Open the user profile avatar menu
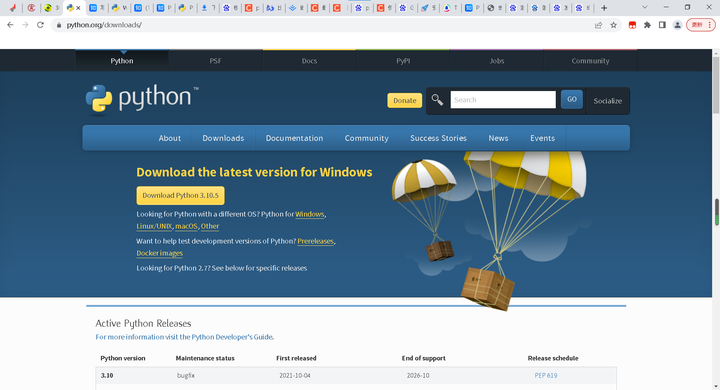The image size is (720, 390). 677,25
